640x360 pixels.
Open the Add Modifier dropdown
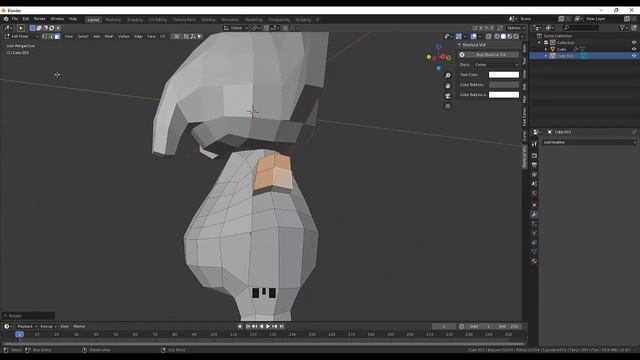tap(589, 142)
